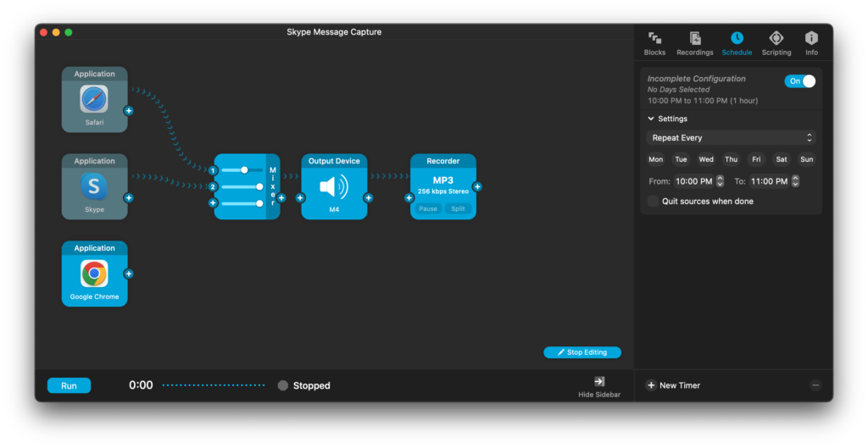Toggle the Fri day button

756,159
